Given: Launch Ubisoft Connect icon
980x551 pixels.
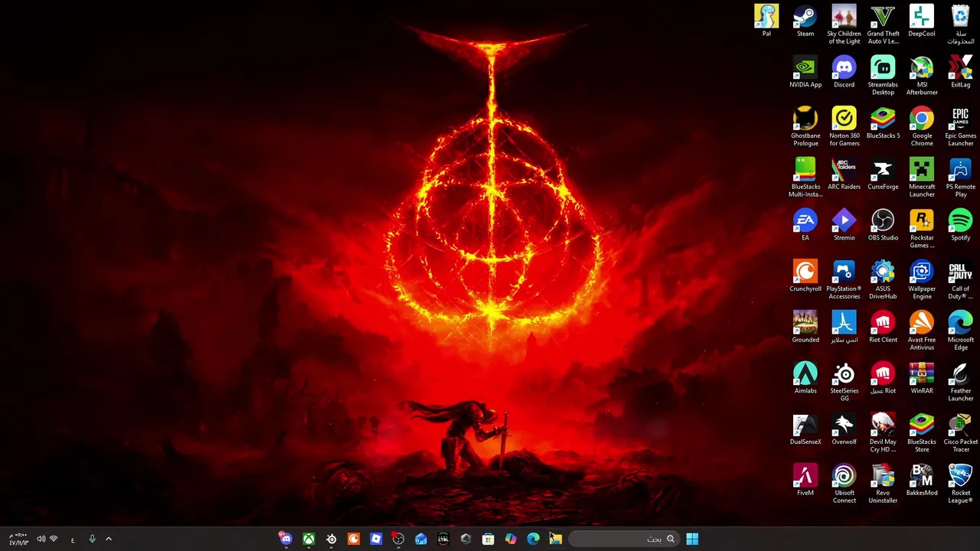Looking at the screenshot, I should coord(844,484).
